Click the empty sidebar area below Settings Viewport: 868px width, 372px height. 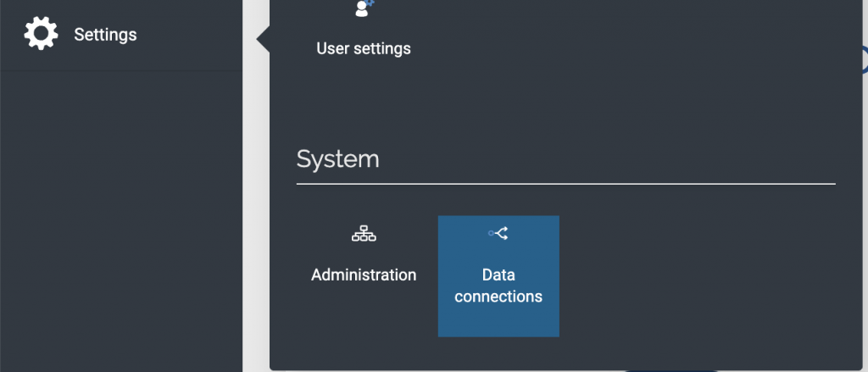(x=121, y=212)
